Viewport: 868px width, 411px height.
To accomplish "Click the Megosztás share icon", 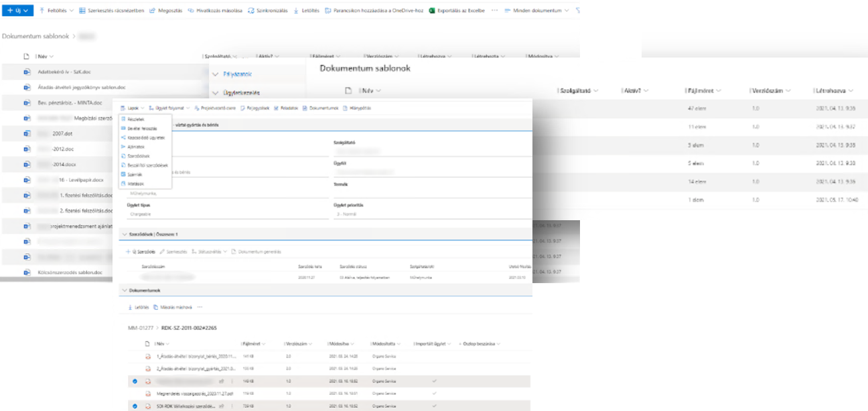I will pos(152,11).
